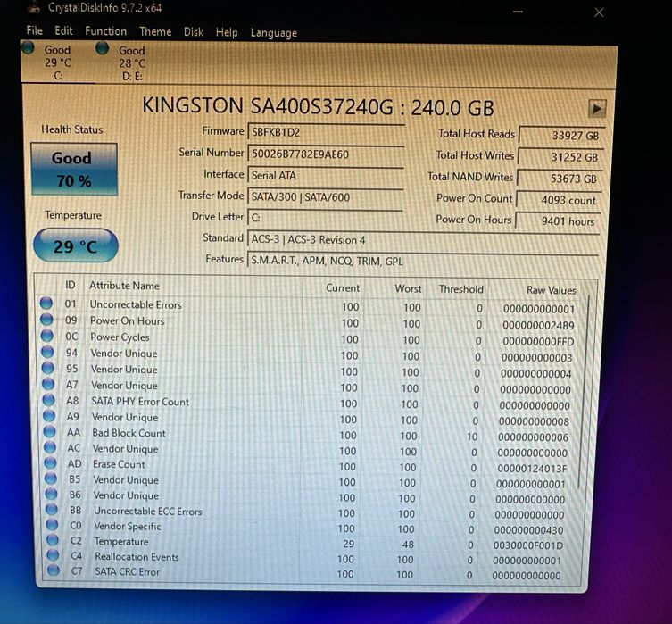Click status orb for attribute C2 row
The height and width of the screenshot is (624, 672).
coord(53,539)
